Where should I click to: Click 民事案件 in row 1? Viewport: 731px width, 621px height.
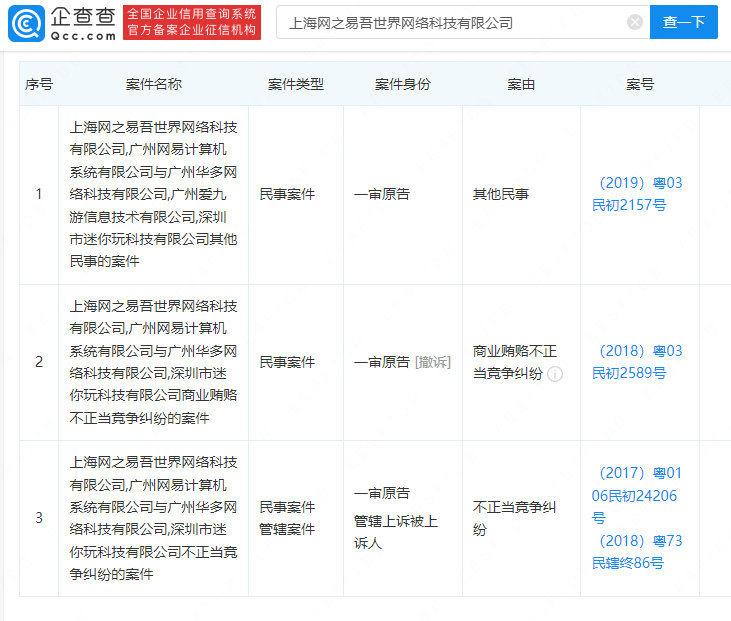coord(287,194)
